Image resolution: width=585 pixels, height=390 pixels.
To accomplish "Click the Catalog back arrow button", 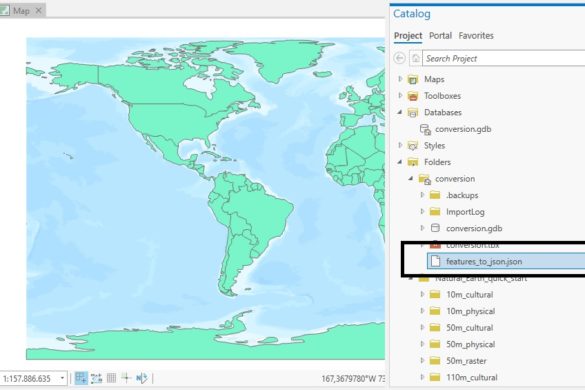I will click(400, 58).
